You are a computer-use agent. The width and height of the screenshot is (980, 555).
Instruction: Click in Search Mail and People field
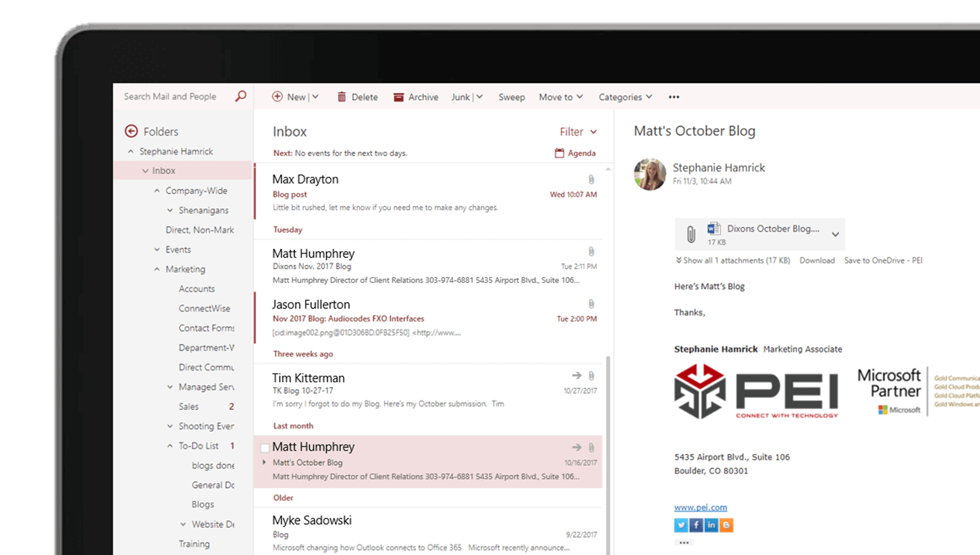(170, 97)
